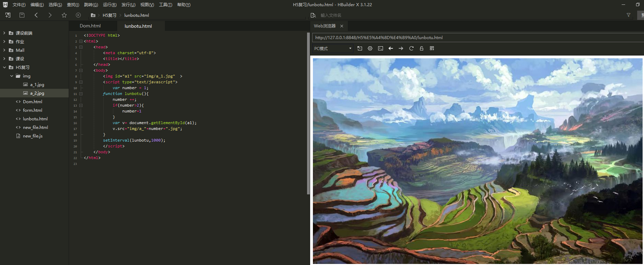Open the 发行(U) menu
The height and width of the screenshot is (265, 644).
click(x=128, y=5)
